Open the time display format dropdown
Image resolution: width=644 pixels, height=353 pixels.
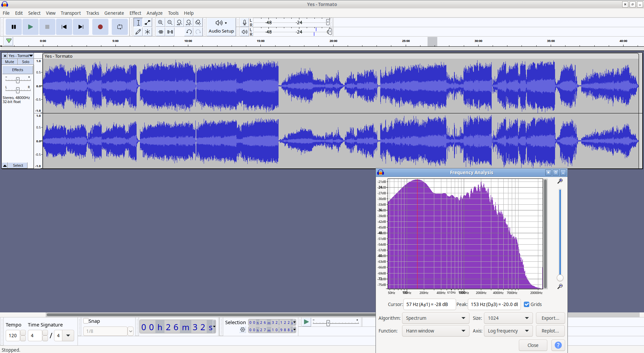point(214,326)
